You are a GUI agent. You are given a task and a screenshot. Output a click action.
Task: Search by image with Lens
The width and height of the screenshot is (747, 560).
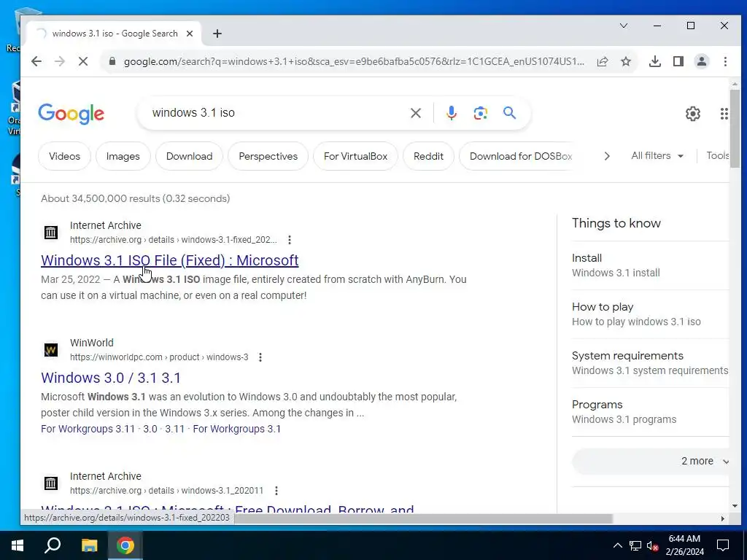(x=480, y=113)
